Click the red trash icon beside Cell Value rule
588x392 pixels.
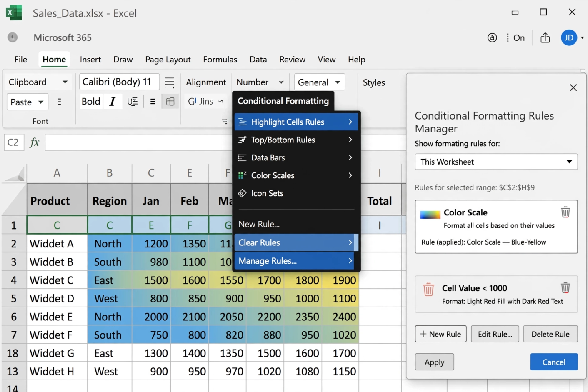[428, 289]
